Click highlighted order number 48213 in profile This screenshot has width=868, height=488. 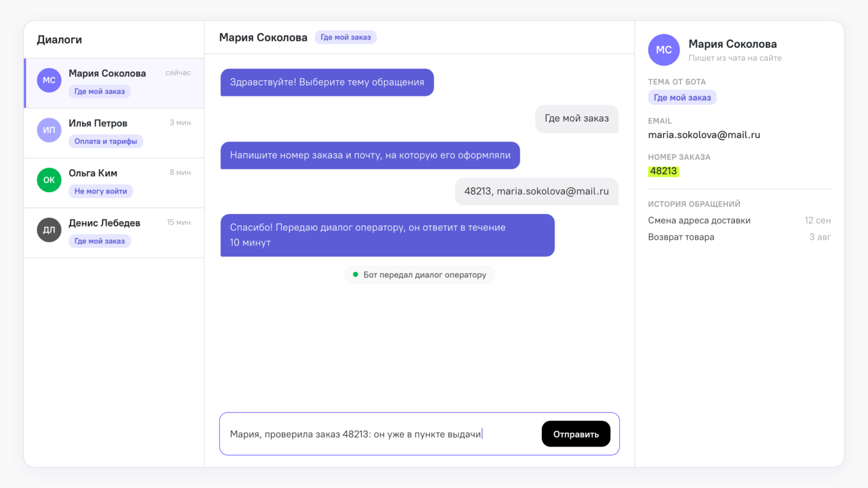pos(664,171)
